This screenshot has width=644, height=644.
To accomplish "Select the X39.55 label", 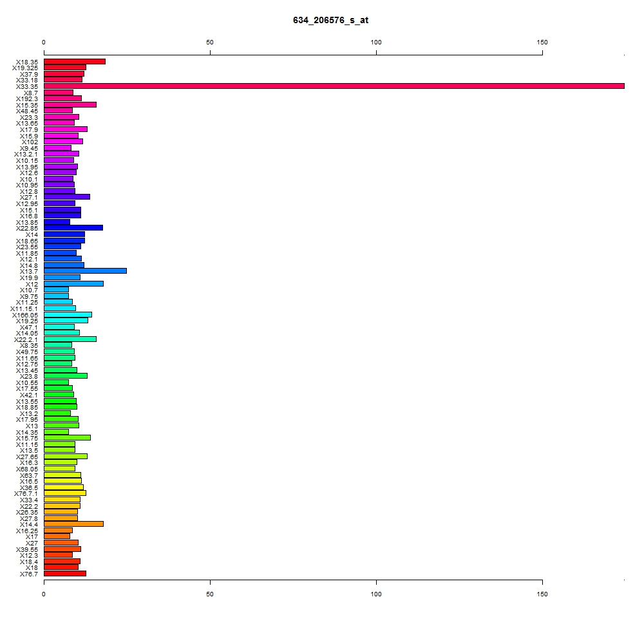I will [x=26, y=549].
